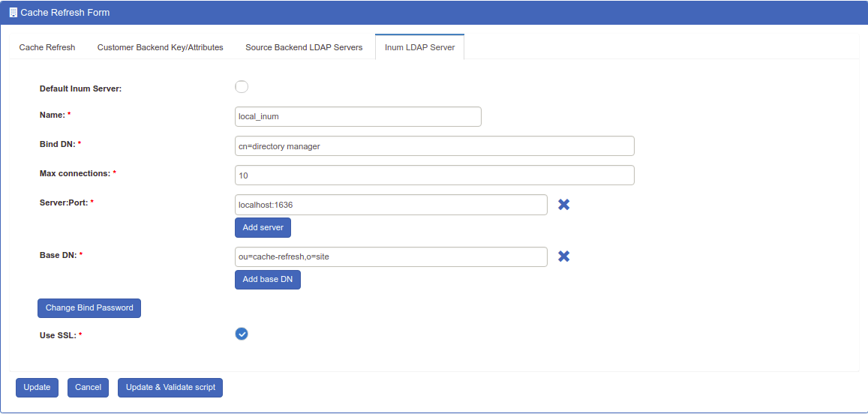Delete the ou=cache-refresh base DN entry
868x414 pixels.
pos(563,256)
